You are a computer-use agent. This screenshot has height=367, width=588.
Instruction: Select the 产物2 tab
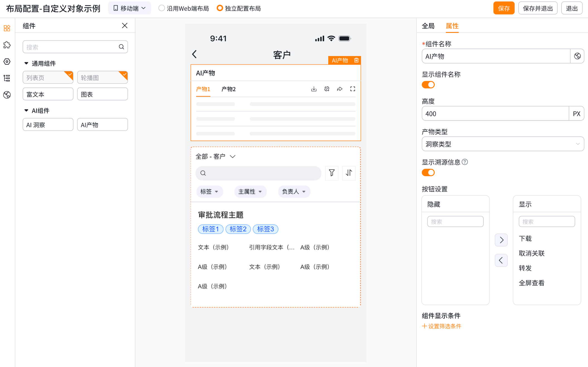[229, 89]
